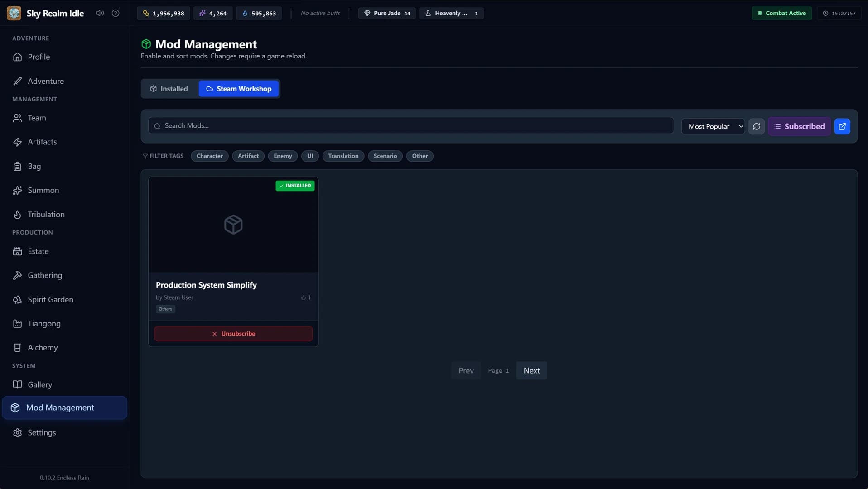Pause combat using the Combat Active toggle
This screenshot has height=489, width=868.
click(781, 13)
